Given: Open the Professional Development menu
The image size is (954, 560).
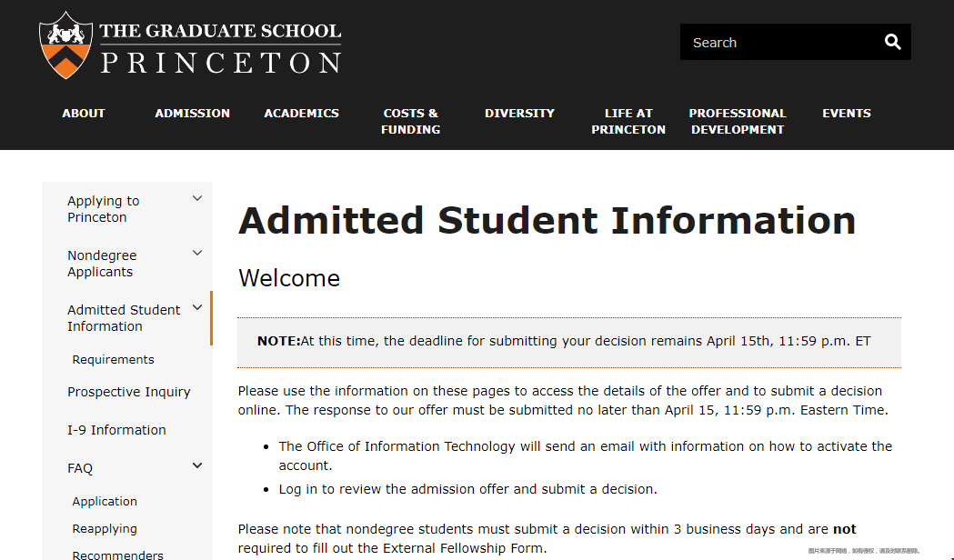Looking at the screenshot, I should tap(738, 121).
